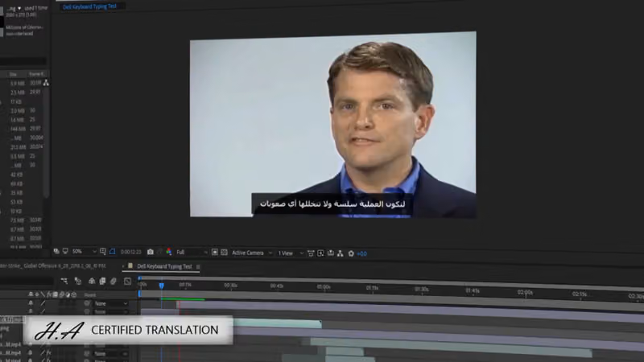644x362 pixels.
Task: Click the fx column header icon
Action: (49, 294)
